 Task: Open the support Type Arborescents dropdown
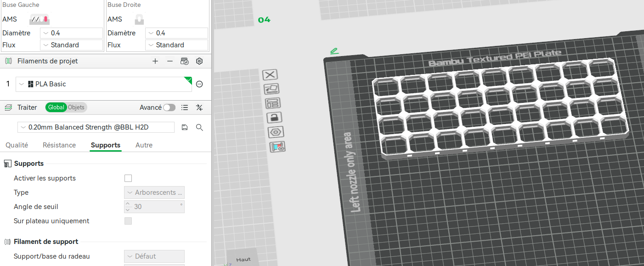point(154,192)
